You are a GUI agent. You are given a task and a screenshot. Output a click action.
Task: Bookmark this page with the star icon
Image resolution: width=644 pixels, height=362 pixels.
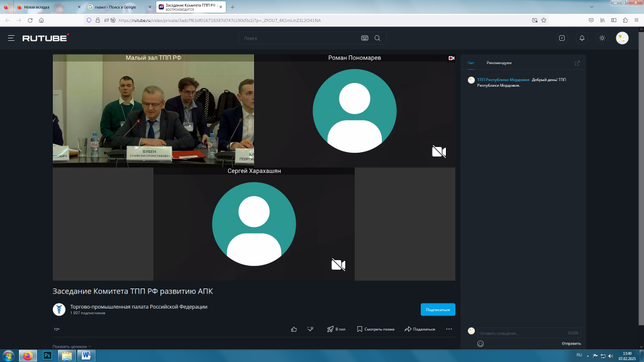(543, 20)
